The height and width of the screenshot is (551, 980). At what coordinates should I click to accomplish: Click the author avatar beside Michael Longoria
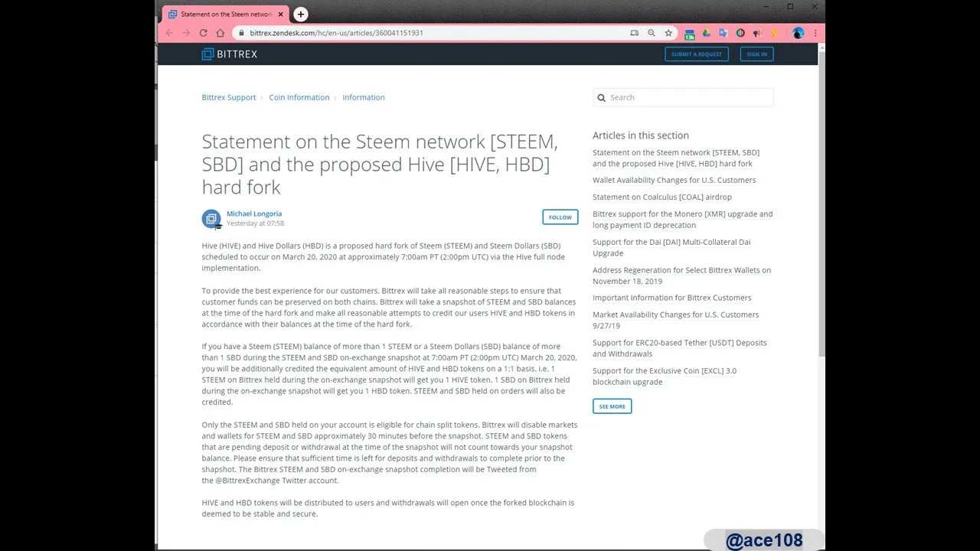click(x=211, y=219)
